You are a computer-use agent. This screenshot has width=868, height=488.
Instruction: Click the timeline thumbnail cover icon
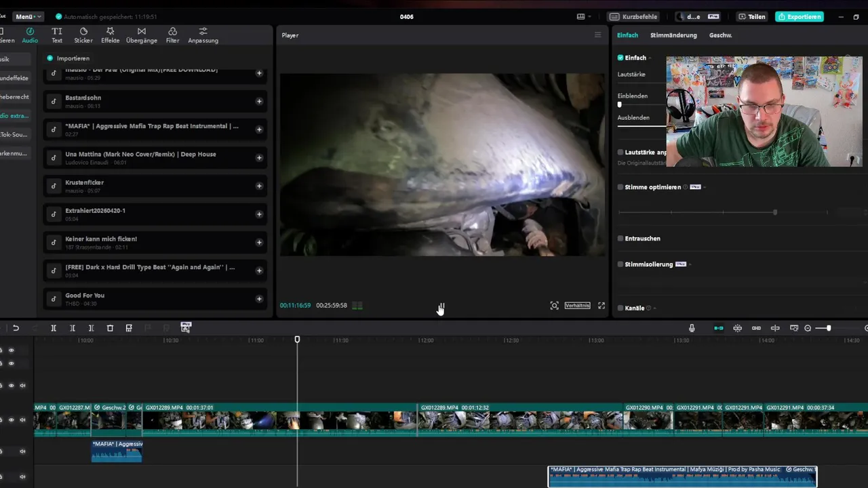[x=794, y=328]
